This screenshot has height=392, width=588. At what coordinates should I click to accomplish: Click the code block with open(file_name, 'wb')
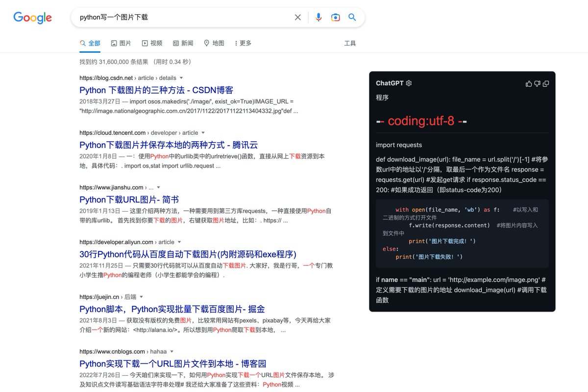point(462,233)
